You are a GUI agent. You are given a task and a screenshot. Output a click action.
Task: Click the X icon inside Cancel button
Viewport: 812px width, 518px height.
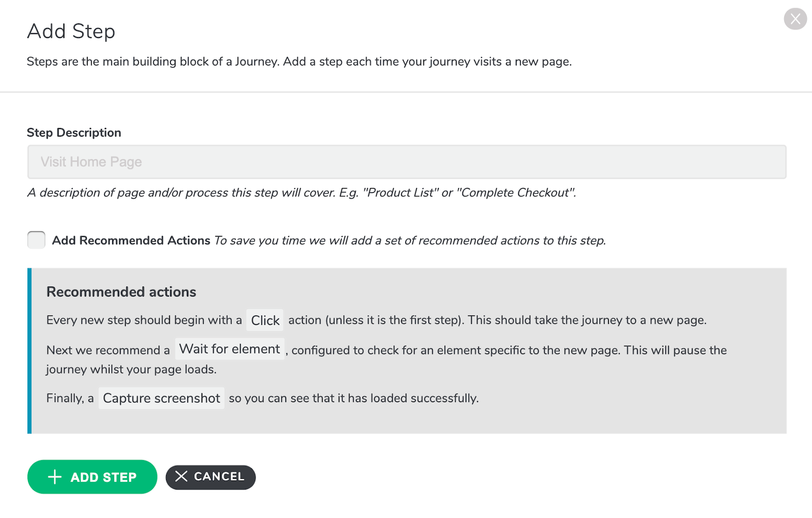click(181, 476)
